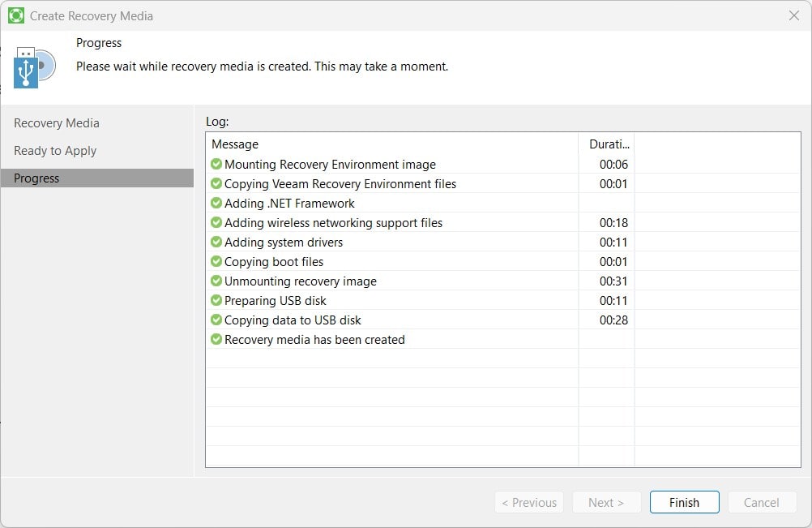Click green check beside Adding .NET Framework
Screen dimensions: 812x528
(x=216, y=204)
